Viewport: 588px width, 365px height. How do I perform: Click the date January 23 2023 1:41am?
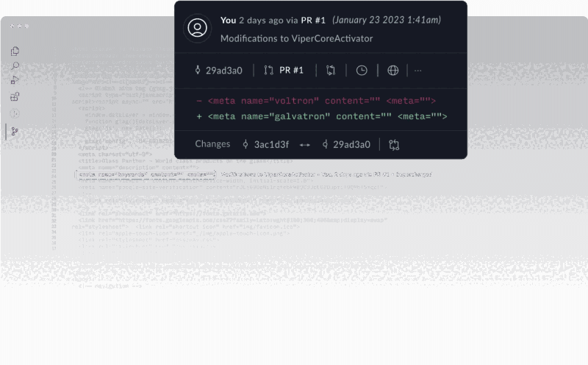tap(387, 20)
